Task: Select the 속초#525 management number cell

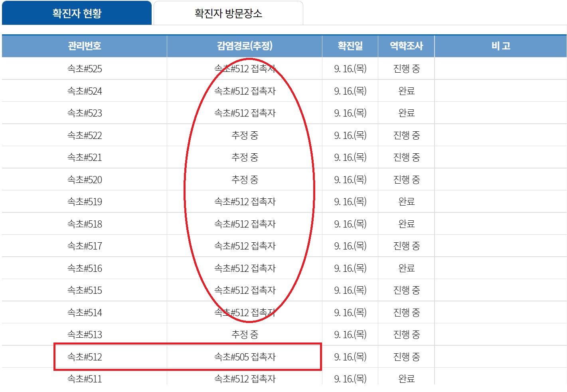Action: point(85,69)
